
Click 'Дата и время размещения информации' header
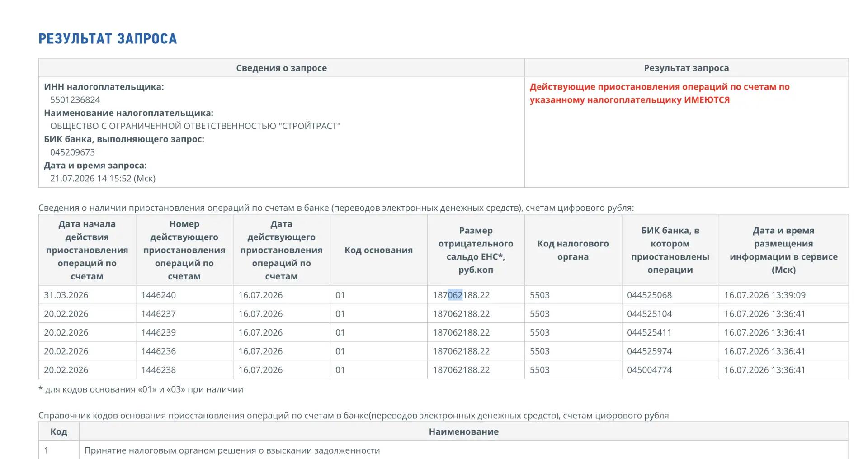tap(783, 250)
